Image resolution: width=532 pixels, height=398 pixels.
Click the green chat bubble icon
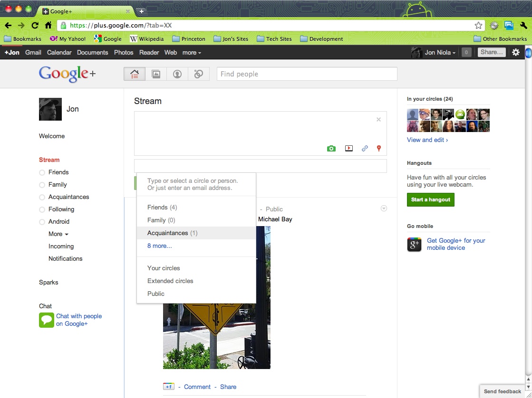(x=47, y=320)
